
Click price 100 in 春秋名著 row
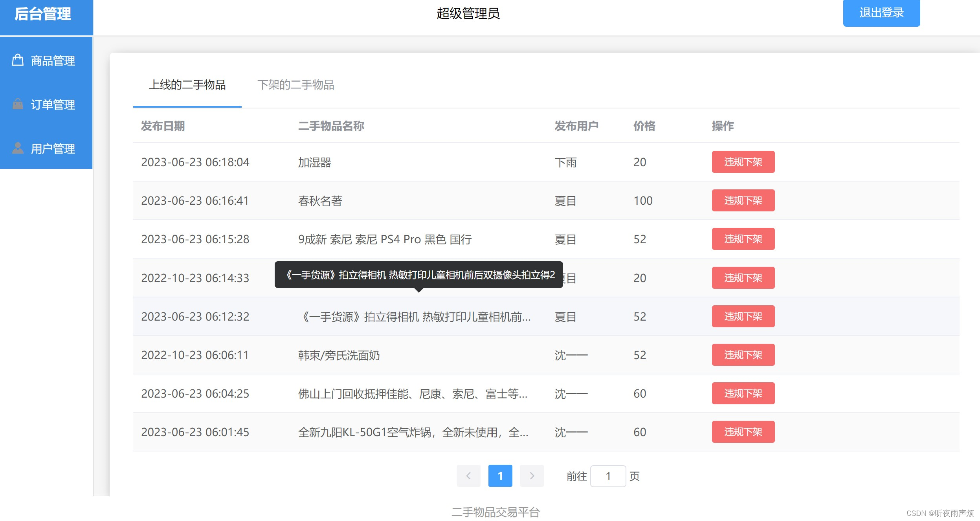[x=643, y=200]
